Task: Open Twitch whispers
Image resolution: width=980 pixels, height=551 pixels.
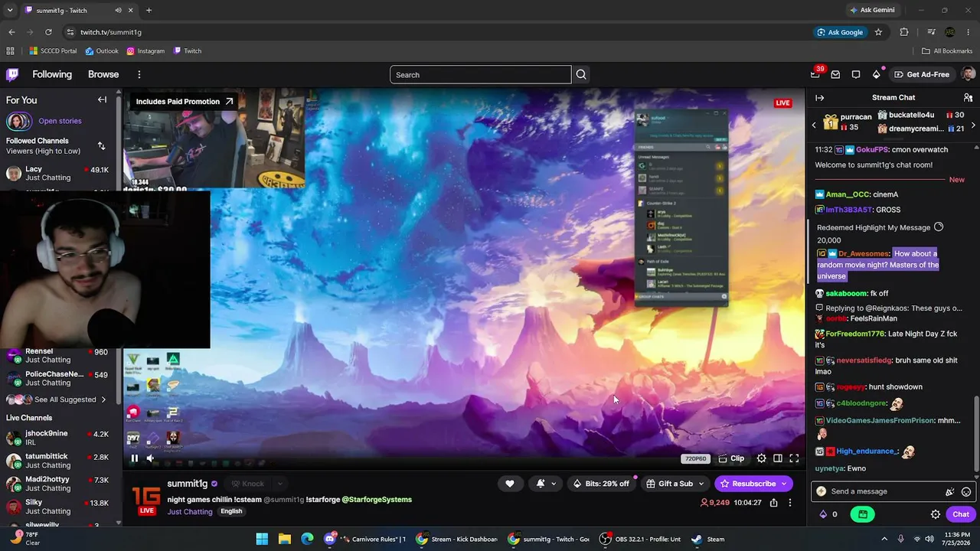Action: (x=855, y=74)
